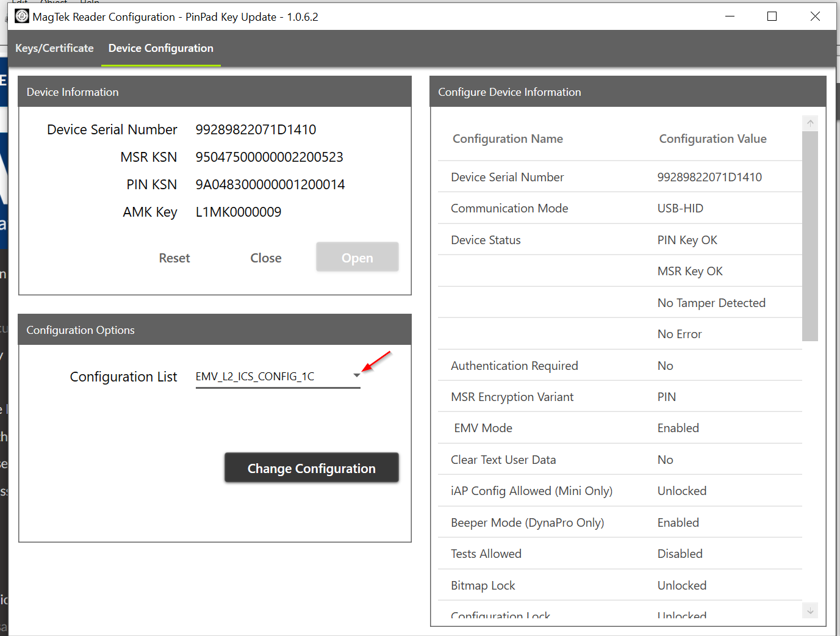
Task: Click the Reset button
Action: coord(174,258)
